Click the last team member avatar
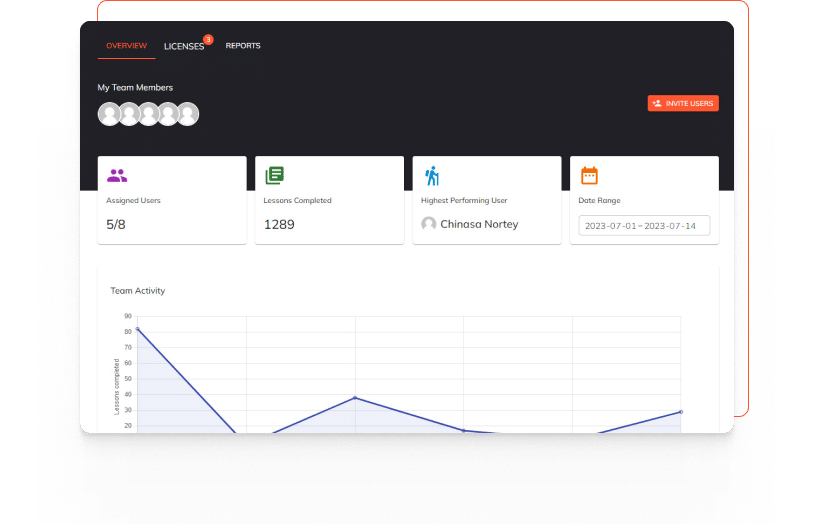The height and width of the screenshot is (524, 814). (x=188, y=114)
